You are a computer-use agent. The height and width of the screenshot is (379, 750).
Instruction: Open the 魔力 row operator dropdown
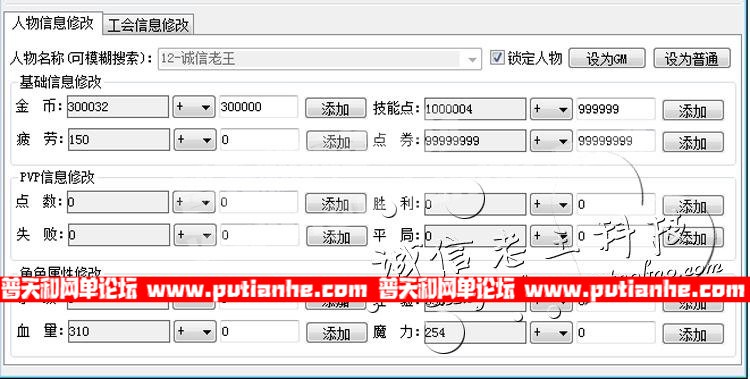551,333
